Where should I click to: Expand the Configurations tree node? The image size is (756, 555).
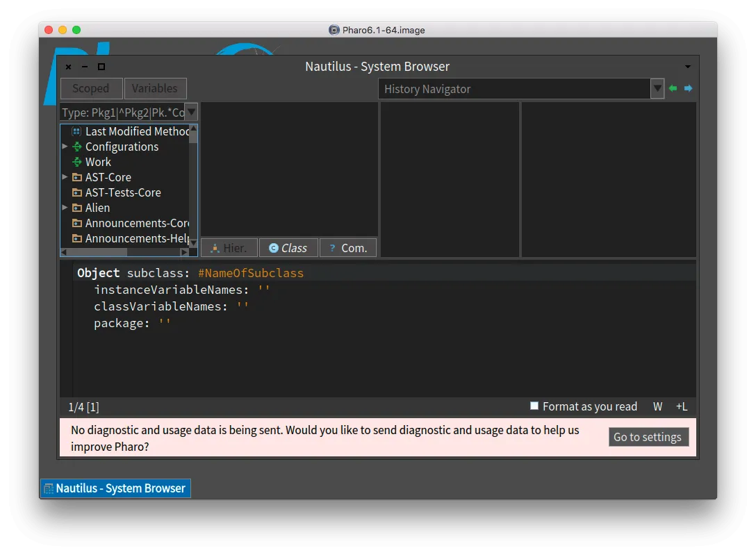pos(65,146)
